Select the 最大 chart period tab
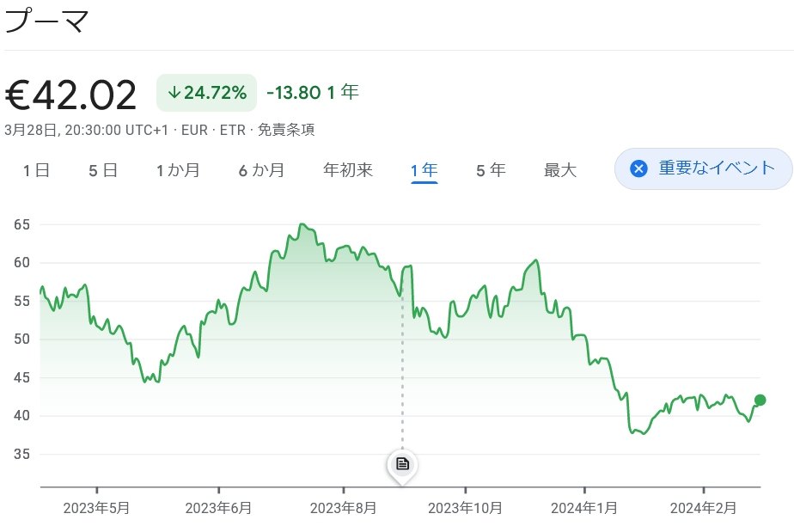This screenshot has width=794, height=532. click(560, 169)
